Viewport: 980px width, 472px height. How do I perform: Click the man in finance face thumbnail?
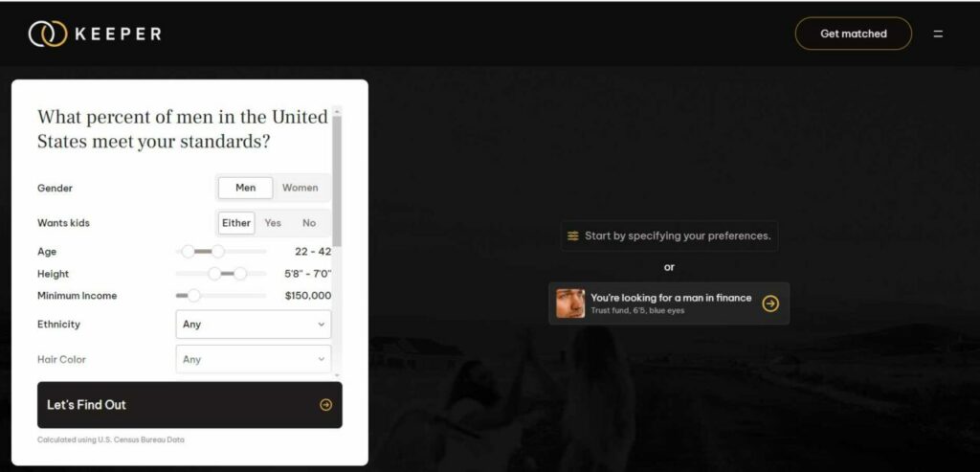click(x=570, y=303)
